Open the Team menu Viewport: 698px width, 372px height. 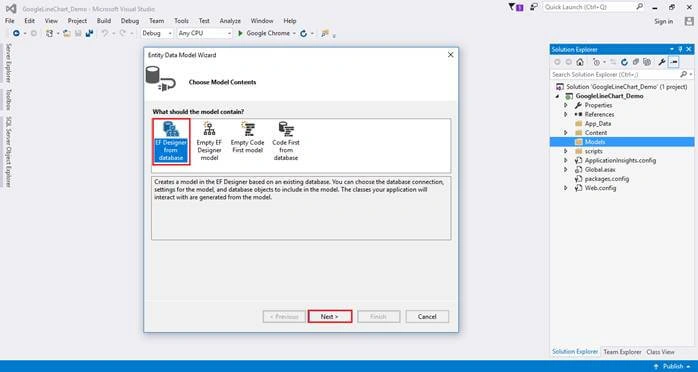pos(157,21)
